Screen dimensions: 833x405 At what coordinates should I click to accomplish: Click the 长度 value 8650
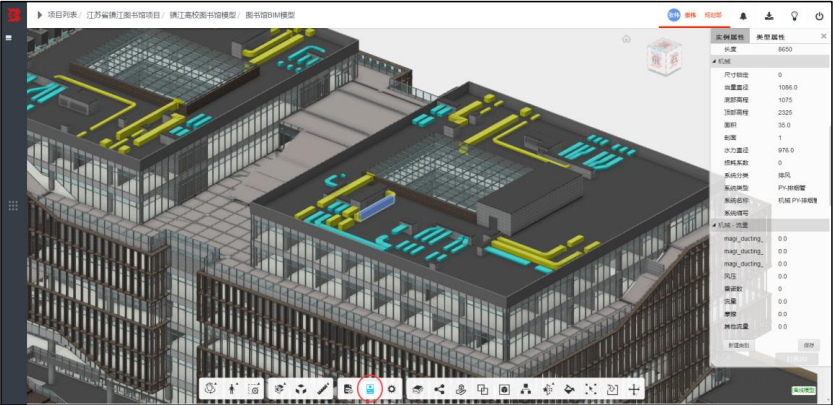coord(785,49)
